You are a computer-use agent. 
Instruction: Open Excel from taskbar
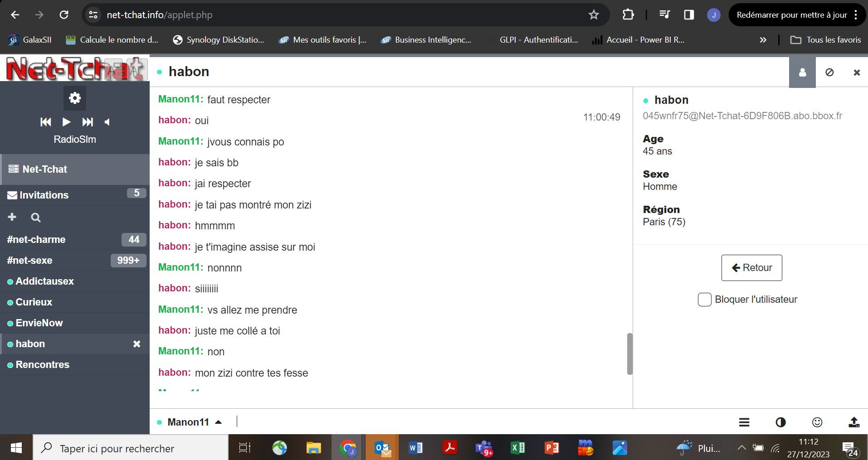(517, 448)
